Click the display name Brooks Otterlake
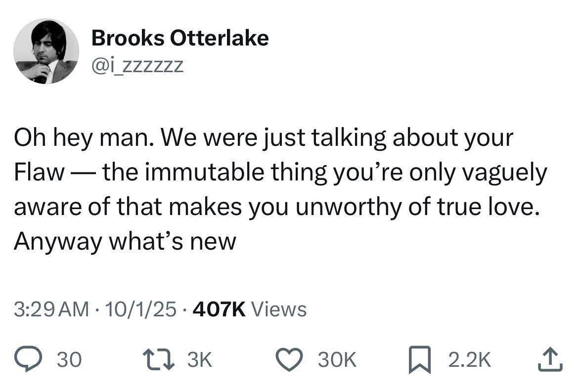This screenshot has height=392, width=583. pos(180,38)
